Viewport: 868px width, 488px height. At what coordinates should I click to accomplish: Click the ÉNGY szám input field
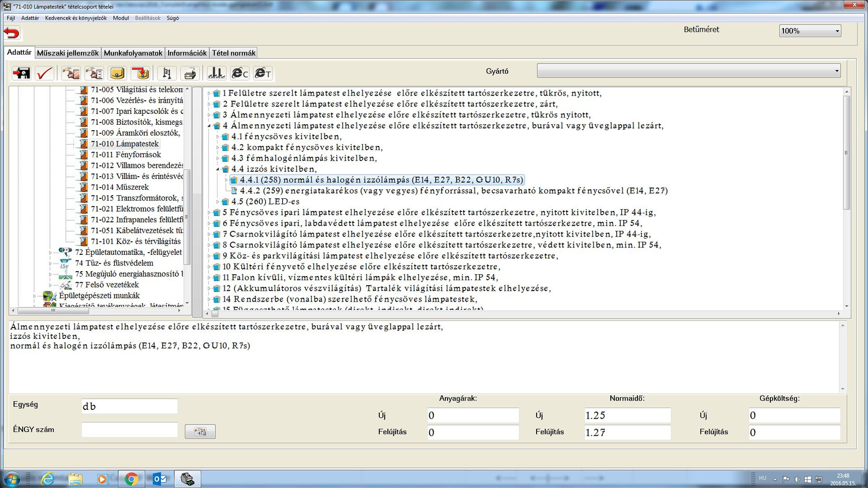coord(130,430)
